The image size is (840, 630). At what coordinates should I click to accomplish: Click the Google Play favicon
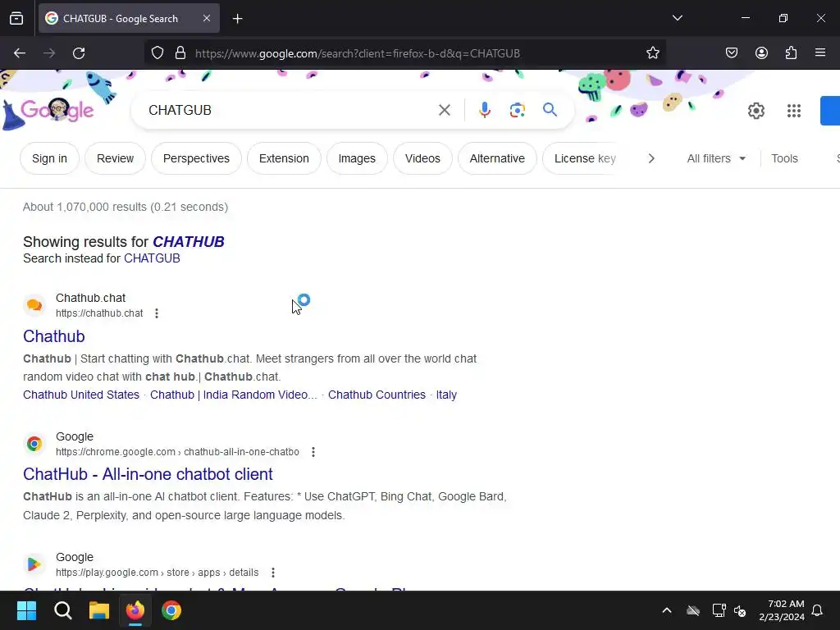[34, 564]
